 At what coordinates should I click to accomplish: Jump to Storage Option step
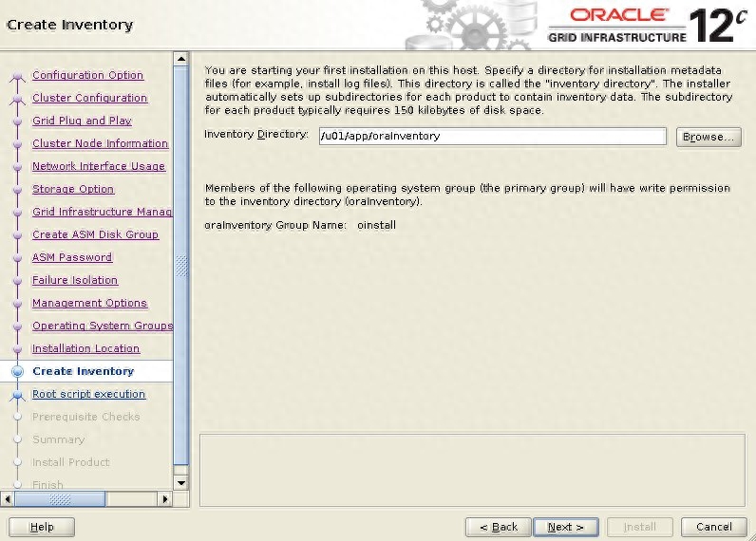(73, 189)
